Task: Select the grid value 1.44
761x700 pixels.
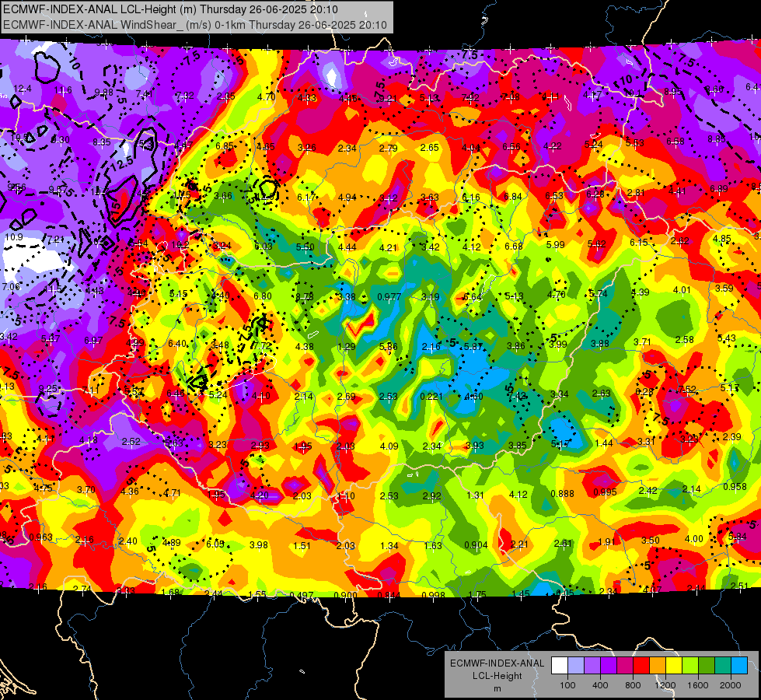Action: [x=604, y=443]
